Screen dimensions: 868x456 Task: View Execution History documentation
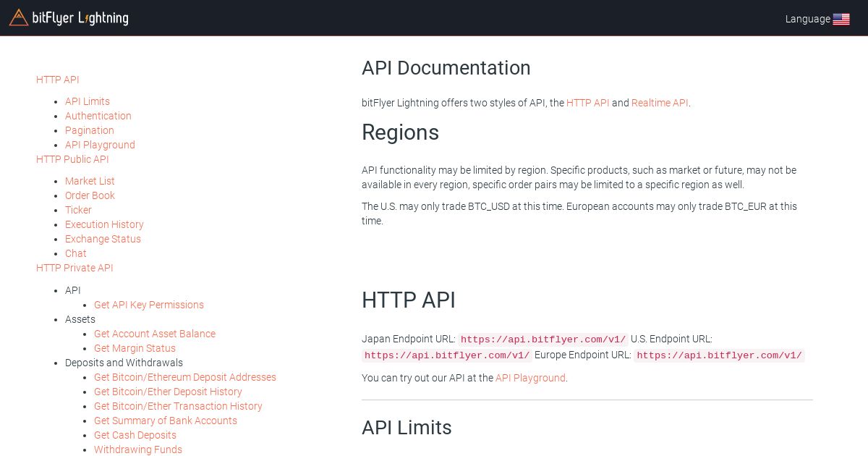click(104, 224)
